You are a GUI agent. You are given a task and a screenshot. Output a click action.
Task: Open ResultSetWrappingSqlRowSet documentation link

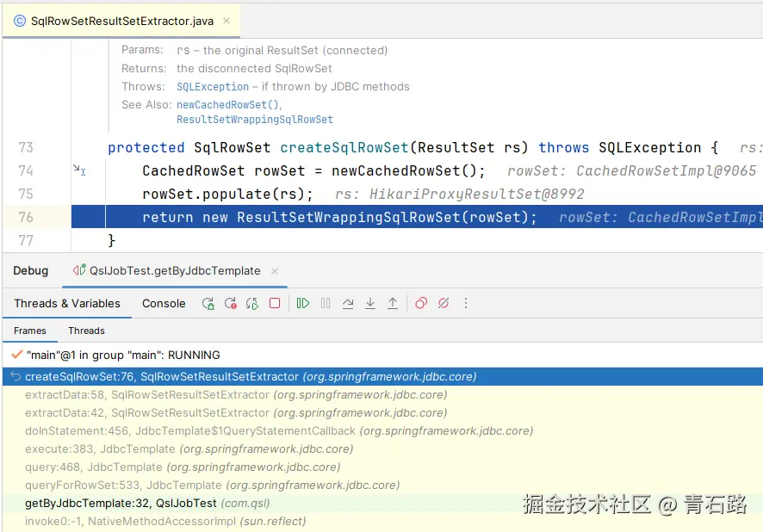[255, 119]
